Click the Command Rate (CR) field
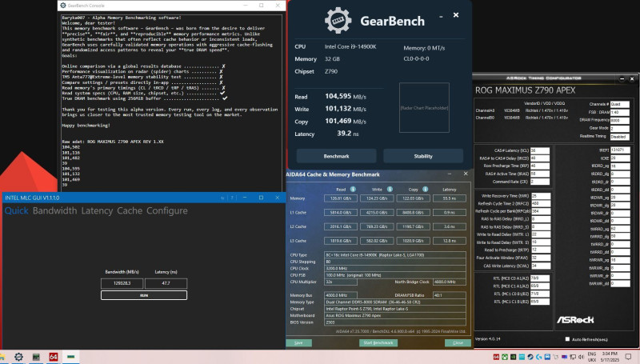This screenshot has width=640, height=364. point(539,182)
